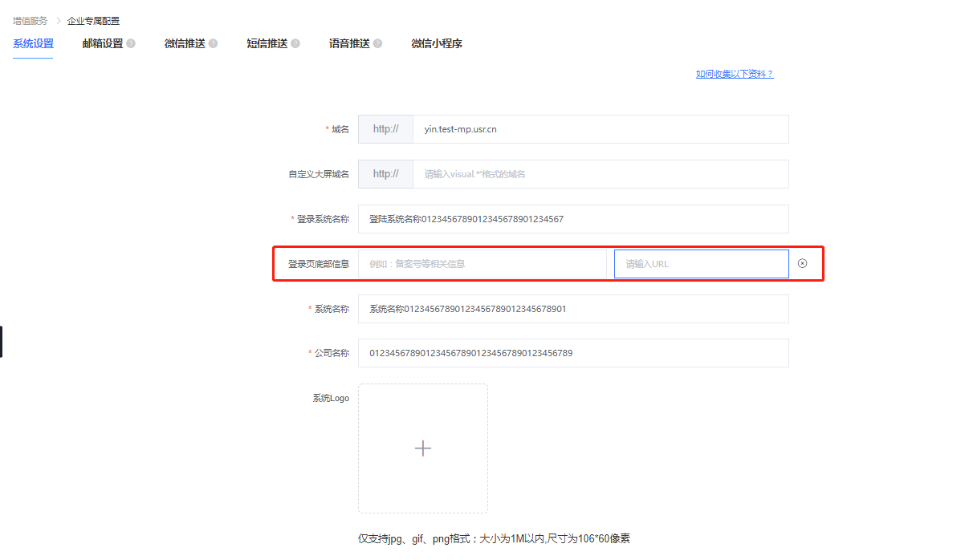Click the 域名 field label
Image resolution: width=965 pixels, height=560 pixels.
(340, 129)
